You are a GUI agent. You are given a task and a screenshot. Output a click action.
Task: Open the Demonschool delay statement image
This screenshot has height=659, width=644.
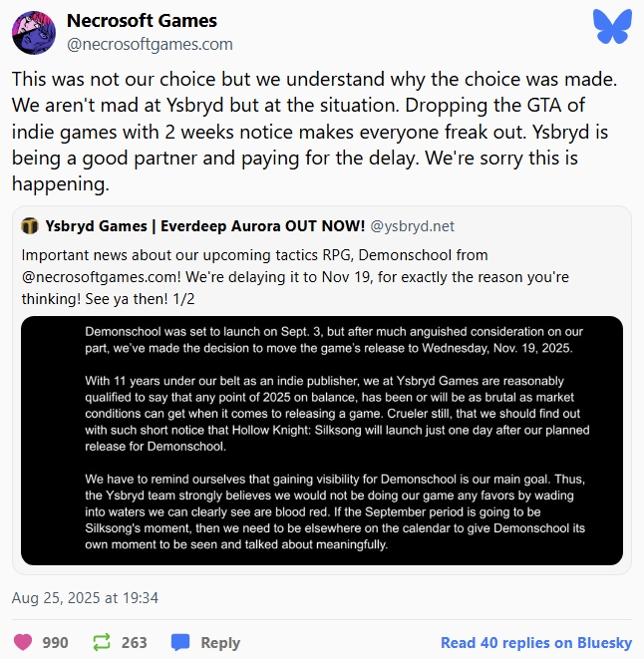[321, 441]
